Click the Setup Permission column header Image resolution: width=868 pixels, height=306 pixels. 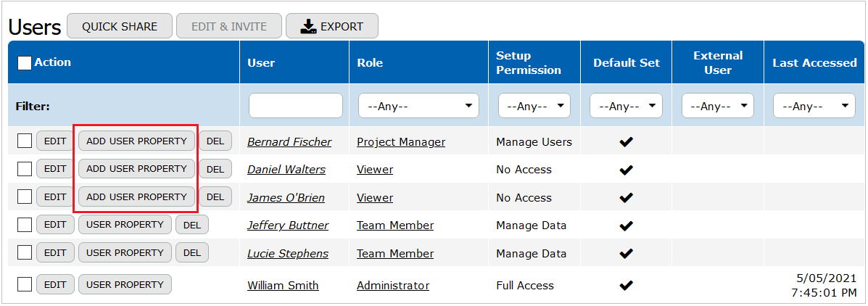(529, 62)
